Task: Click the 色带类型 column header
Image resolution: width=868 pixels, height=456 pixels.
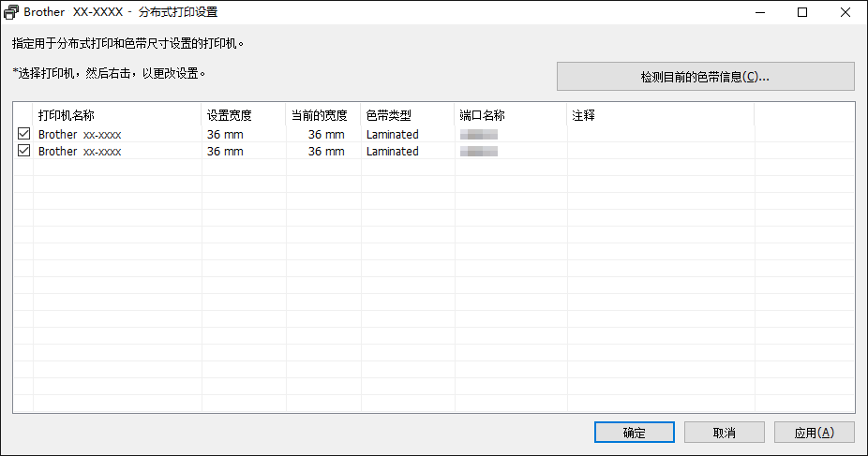Action: tap(389, 115)
